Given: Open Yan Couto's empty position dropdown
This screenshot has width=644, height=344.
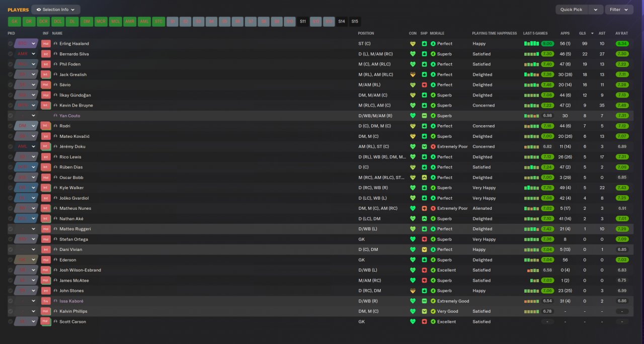Looking at the screenshot, I should click(x=26, y=116).
